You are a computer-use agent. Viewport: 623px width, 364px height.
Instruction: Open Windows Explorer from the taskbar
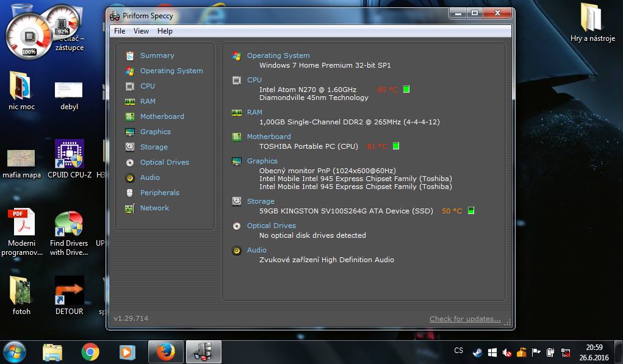52,352
